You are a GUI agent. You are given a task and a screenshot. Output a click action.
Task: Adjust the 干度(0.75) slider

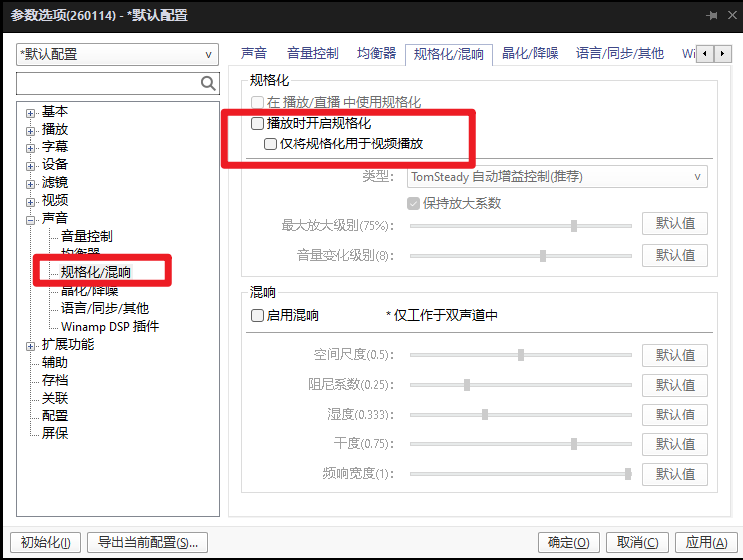[574, 444]
